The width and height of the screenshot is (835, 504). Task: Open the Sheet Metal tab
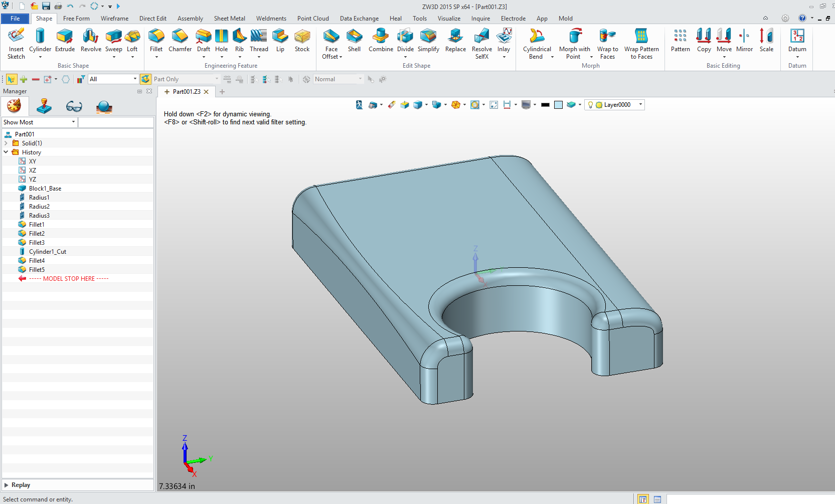click(x=230, y=19)
